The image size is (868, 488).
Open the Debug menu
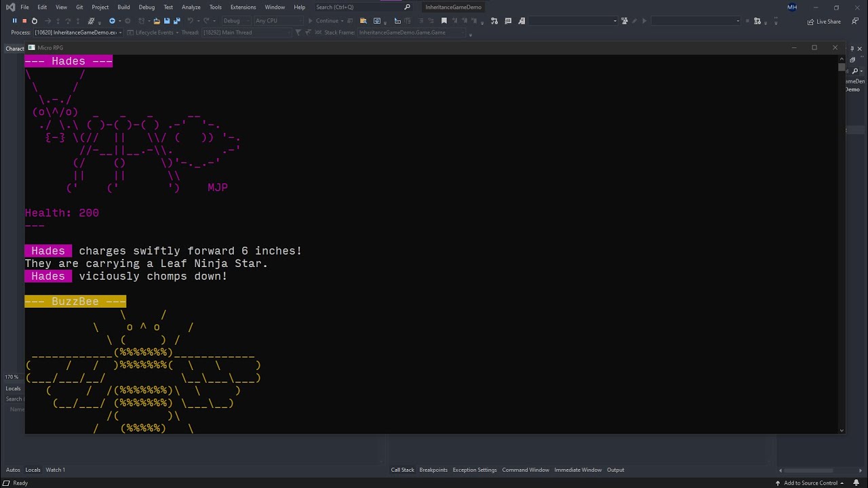146,7
